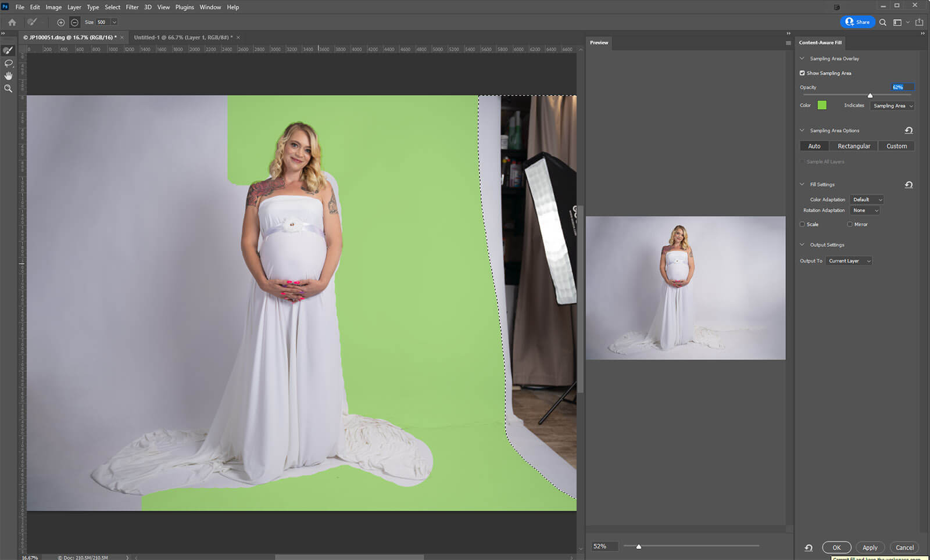Open the Filter menu

(132, 7)
